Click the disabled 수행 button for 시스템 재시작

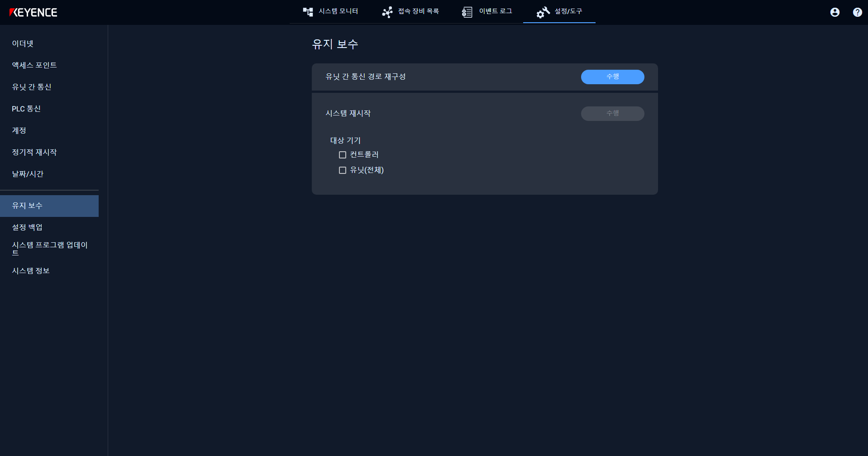coord(612,113)
